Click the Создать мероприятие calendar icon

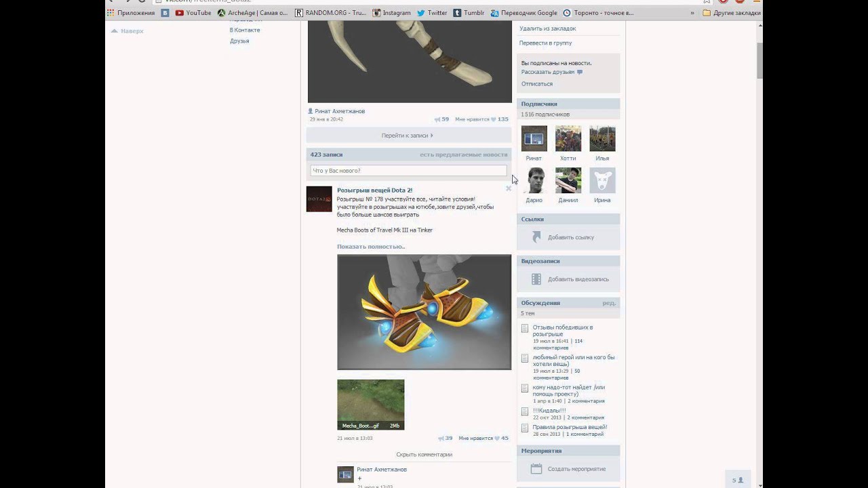pyautogui.click(x=536, y=469)
